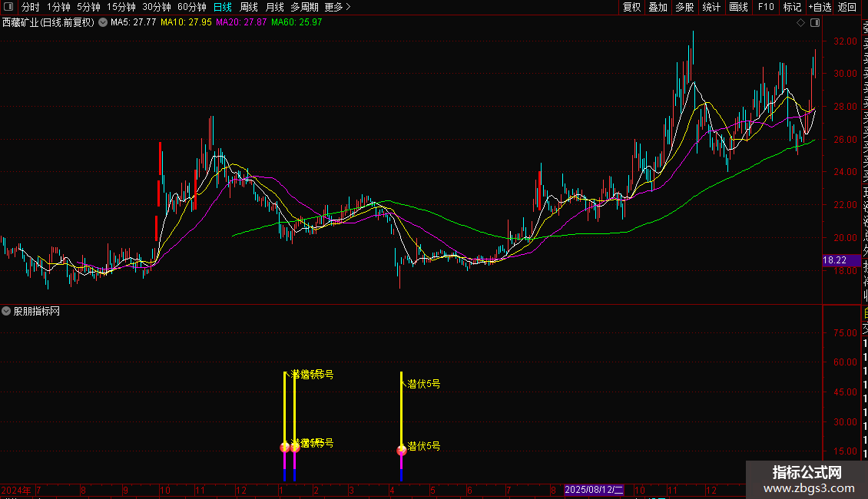Image resolution: width=868 pixels, height=499 pixels.
Task: Click the 2024年 label on time axis
Action: (16, 490)
